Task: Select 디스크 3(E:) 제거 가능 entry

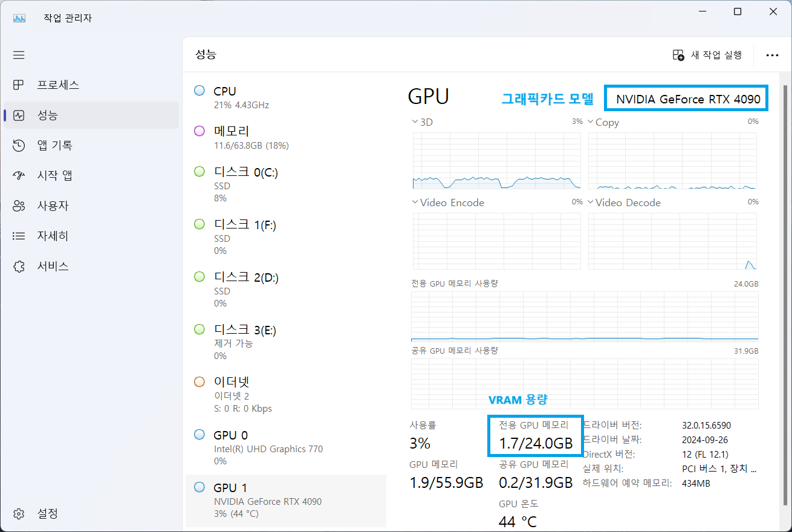Action: tap(286, 342)
